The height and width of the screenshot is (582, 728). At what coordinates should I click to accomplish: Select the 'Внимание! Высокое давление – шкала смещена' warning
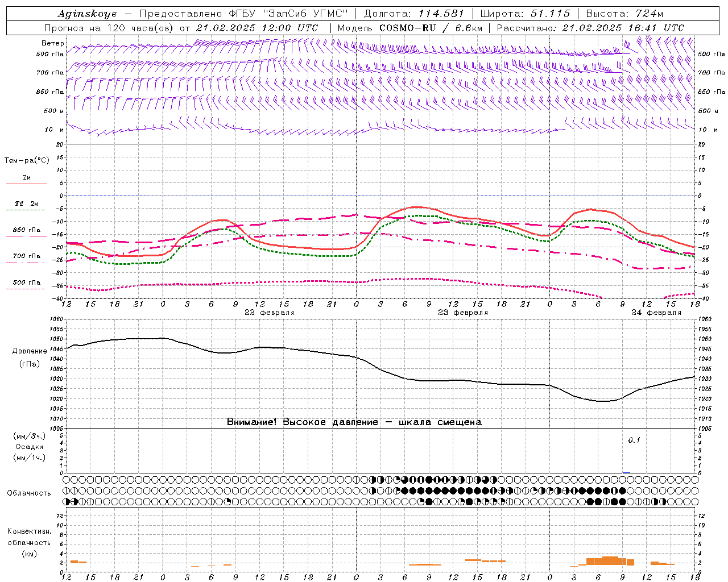click(354, 422)
